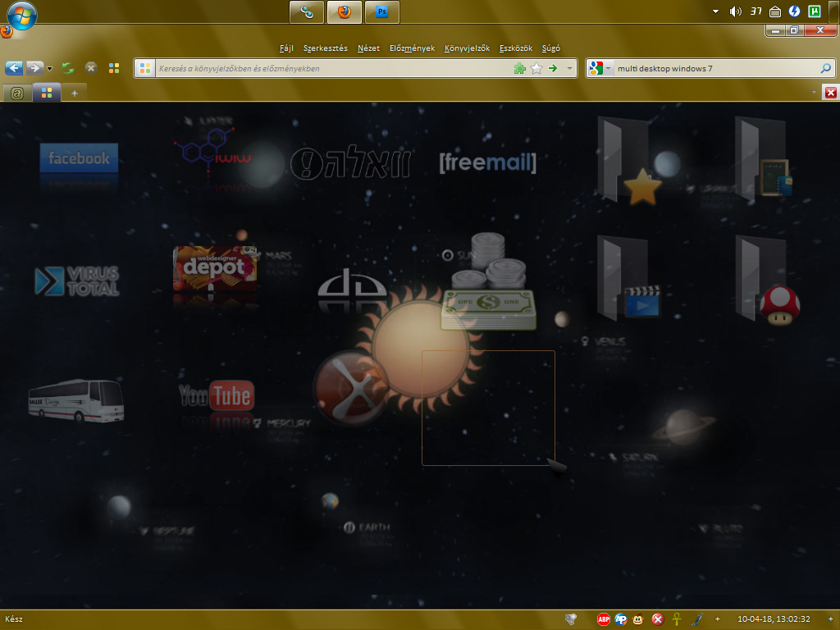Image resolution: width=840 pixels, height=630 pixels.
Task: Open the Walla! speed dial tile
Action: pos(351,162)
